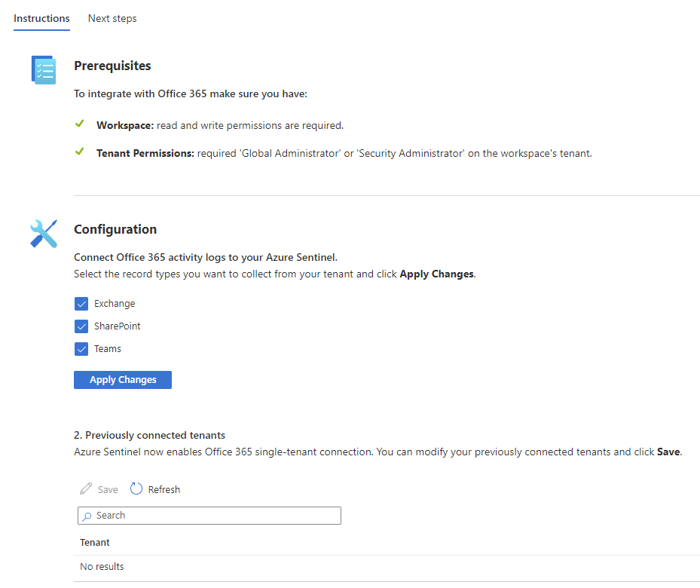This screenshot has width=700, height=588.
Task: Click the green checkmark beside Tenant Permissions
Action: click(x=80, y=152)
